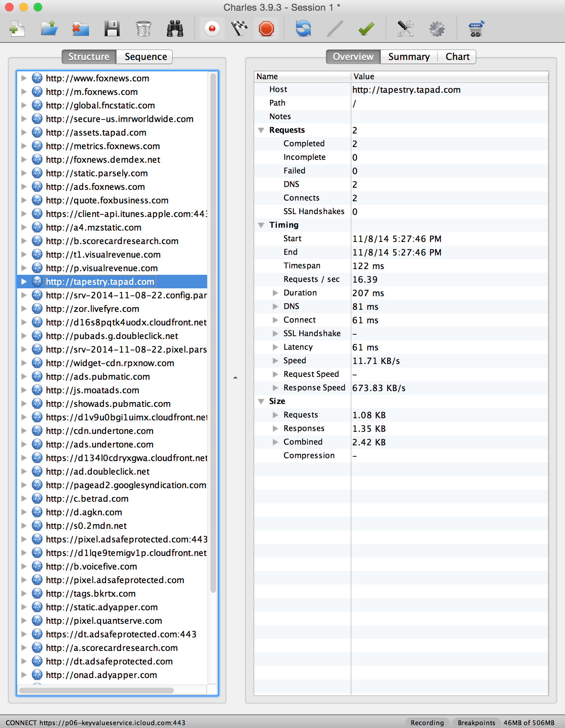
Task: Expand the SSL Handshake timing row
Action: (x=275, y=334)
